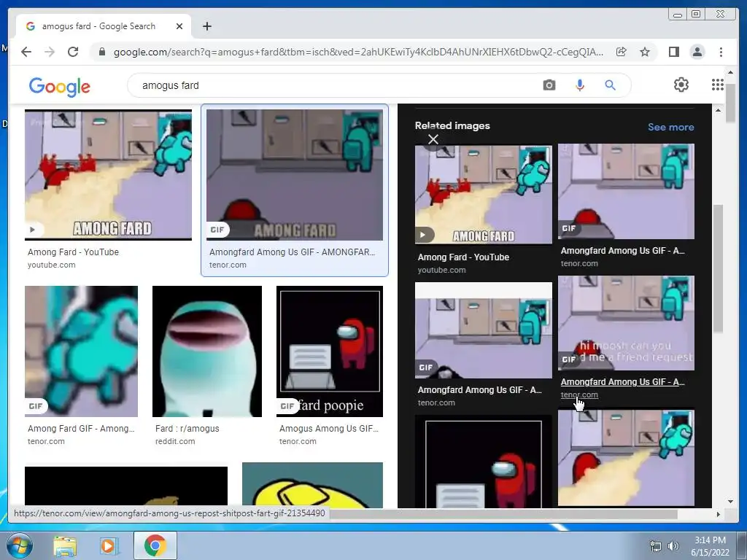Open the fard poopie GIF thumbnail
The height and width of the screenshot is (560, 747).
[x=330, y=351]
